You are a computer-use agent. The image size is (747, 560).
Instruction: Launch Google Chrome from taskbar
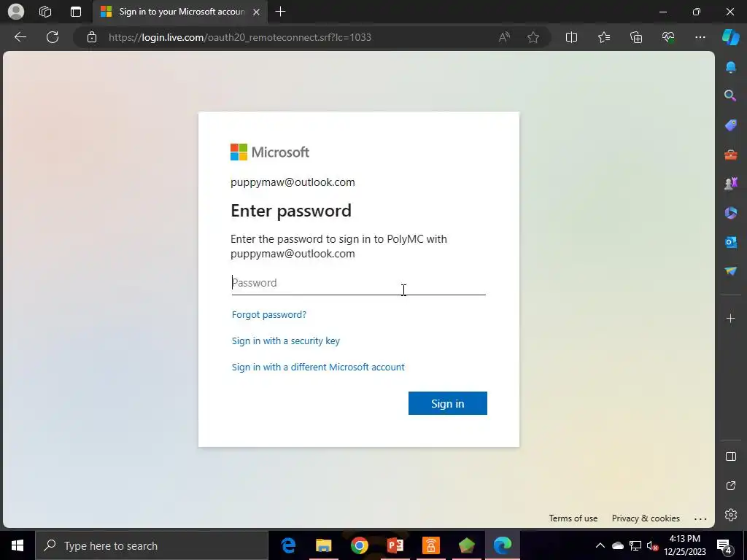tap(359, 545)
